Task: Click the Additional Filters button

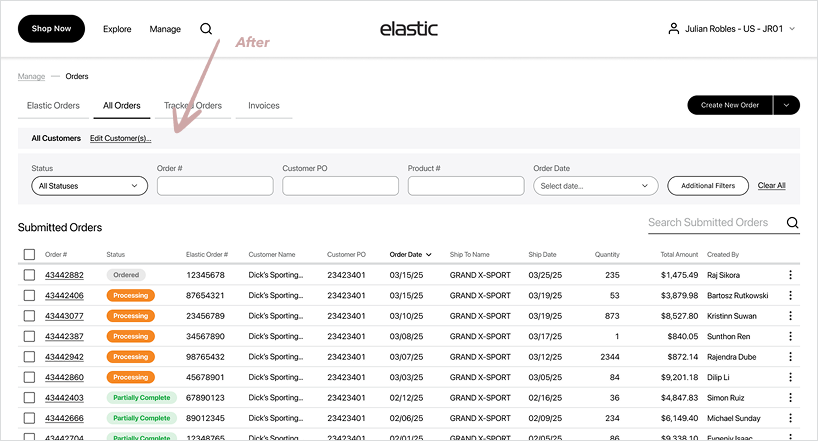Action: [708, 186]
